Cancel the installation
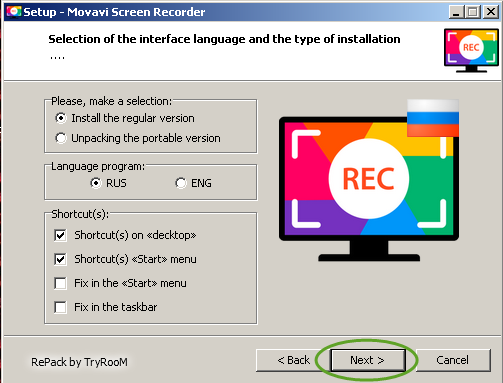Viewport: 503px width, 383px height. tap(453, 360)
